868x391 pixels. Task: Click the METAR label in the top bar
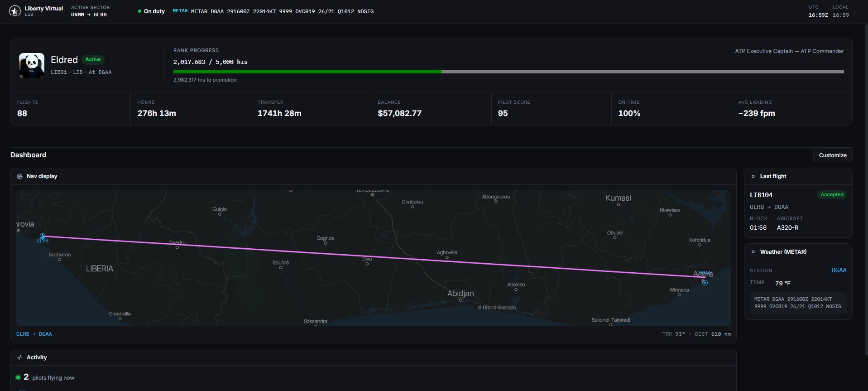click(x=180, y=11)
